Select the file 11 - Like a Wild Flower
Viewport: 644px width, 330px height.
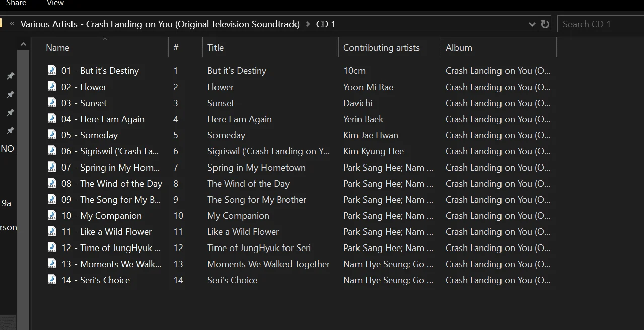[106, 232]
